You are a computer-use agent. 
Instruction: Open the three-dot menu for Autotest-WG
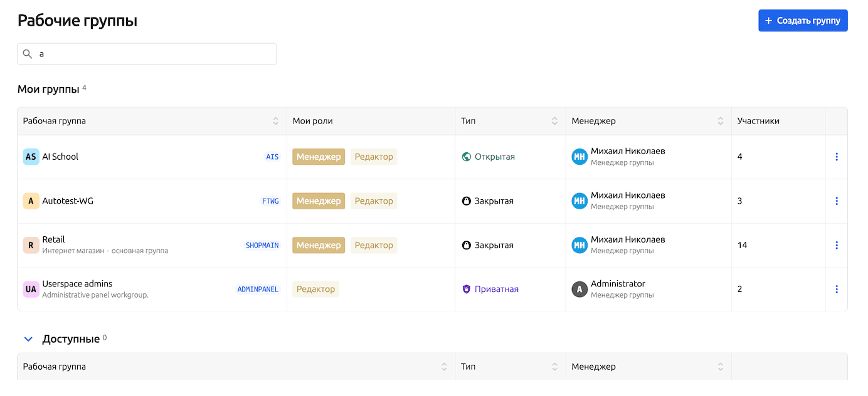pyautogui.click(x=837, y=201)
